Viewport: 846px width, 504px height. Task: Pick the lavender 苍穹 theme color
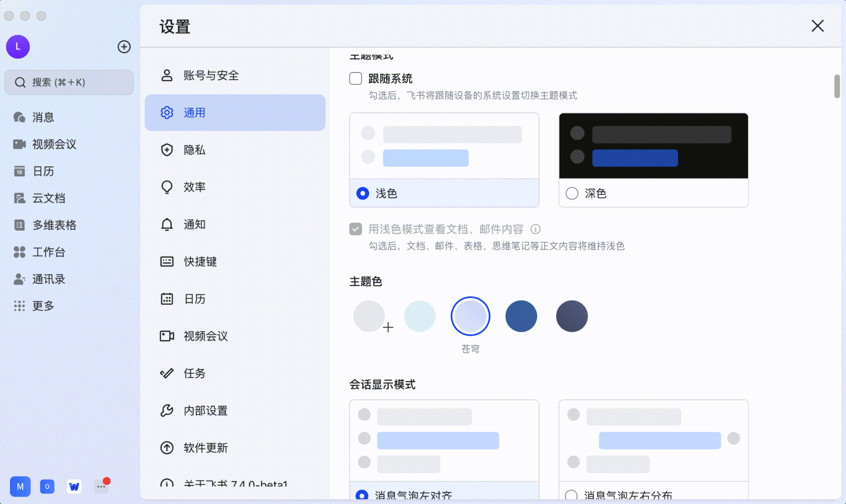tap(471, 316)
